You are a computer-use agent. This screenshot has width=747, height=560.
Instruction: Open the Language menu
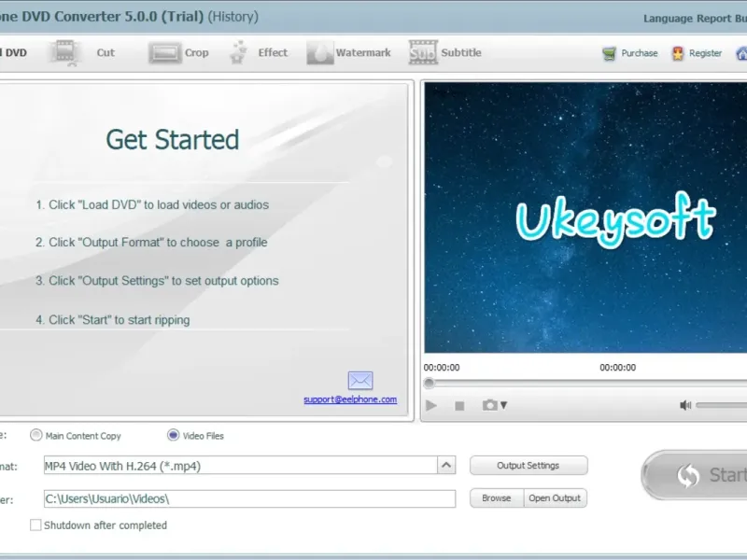coord(668,19)
